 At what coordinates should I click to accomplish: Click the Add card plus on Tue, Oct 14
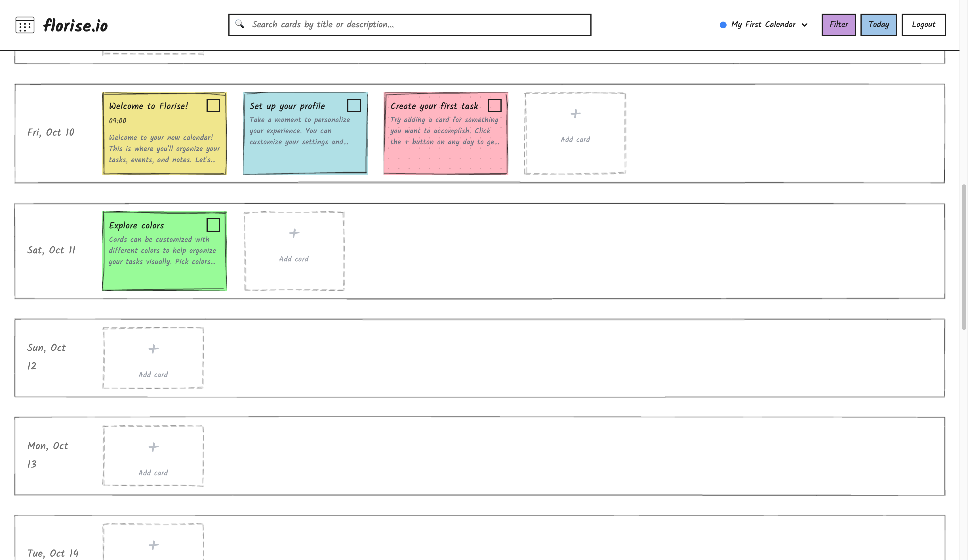click(153, 544)
